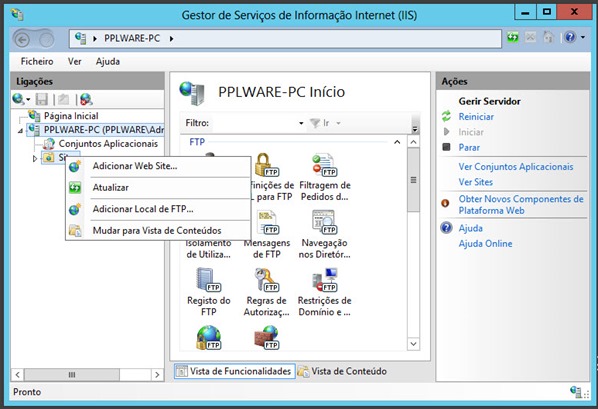Expand the Sites tree node arrow

pos(35,158)
